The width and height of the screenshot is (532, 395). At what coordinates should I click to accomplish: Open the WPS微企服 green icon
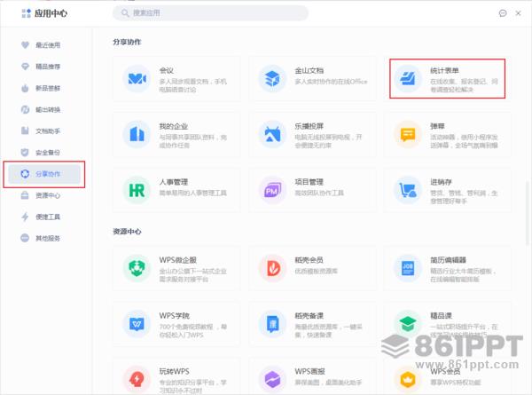(137, 268)
